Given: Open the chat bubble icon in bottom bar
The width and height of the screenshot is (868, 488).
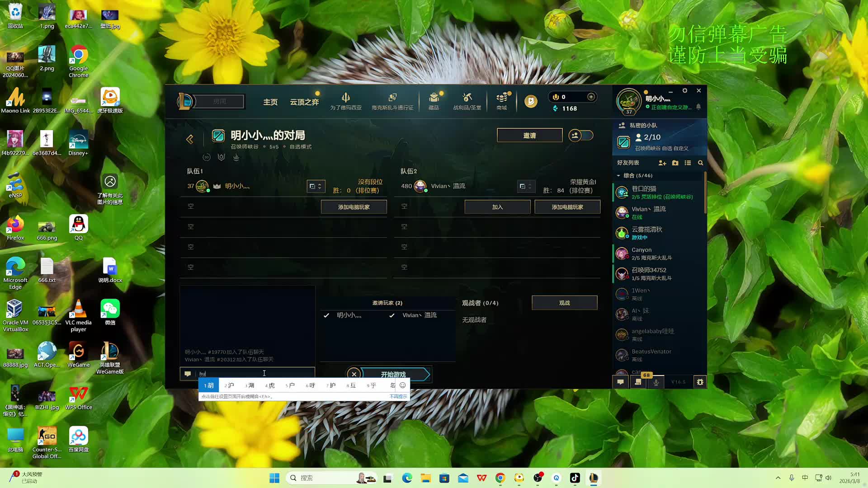Looking at the screenshot, I should (620, 382).
